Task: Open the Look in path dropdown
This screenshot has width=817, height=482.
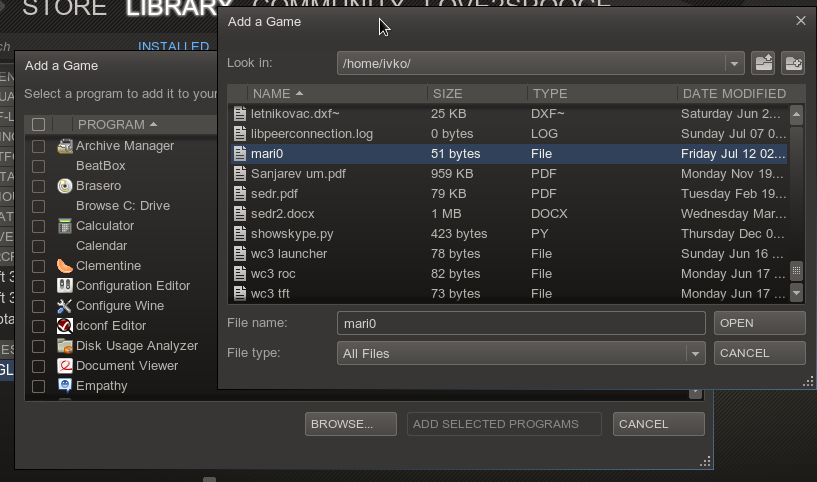Action: [734, 64]
